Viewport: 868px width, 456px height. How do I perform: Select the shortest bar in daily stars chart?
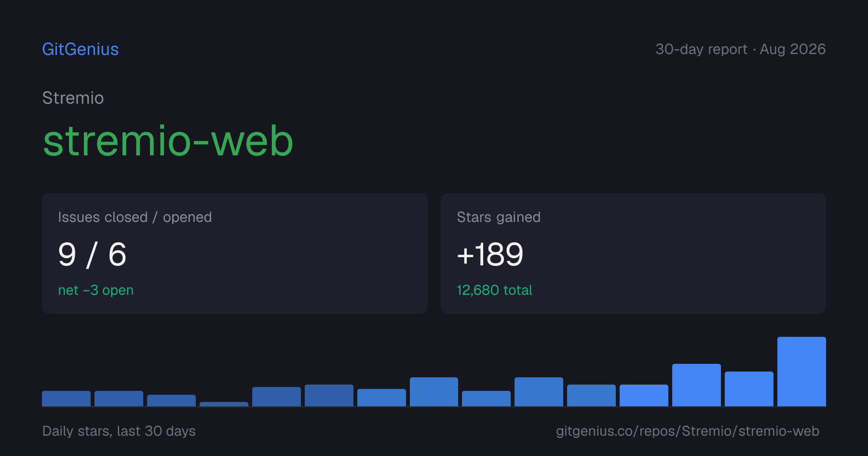224,404
